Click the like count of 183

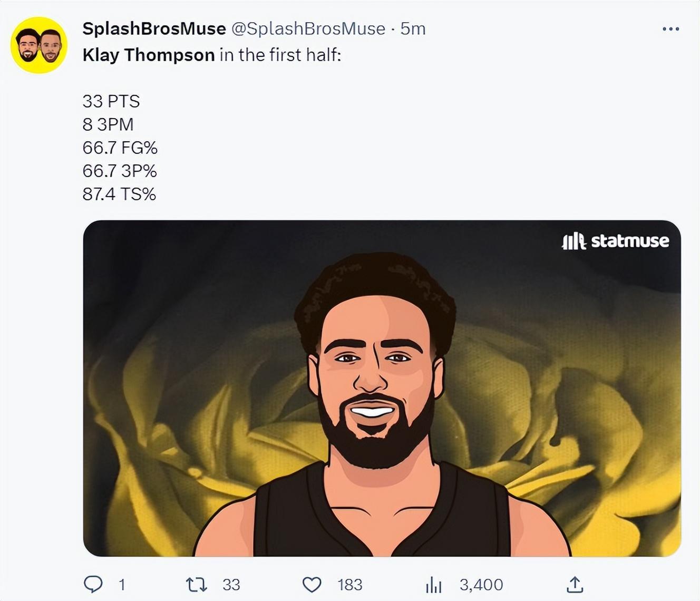[349, 585]
